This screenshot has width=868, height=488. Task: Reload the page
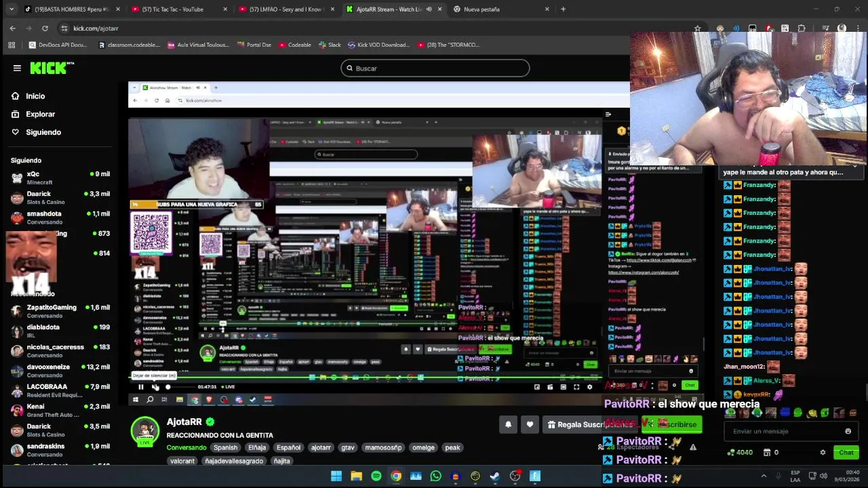pyautogui.click(x=45, y=28)
